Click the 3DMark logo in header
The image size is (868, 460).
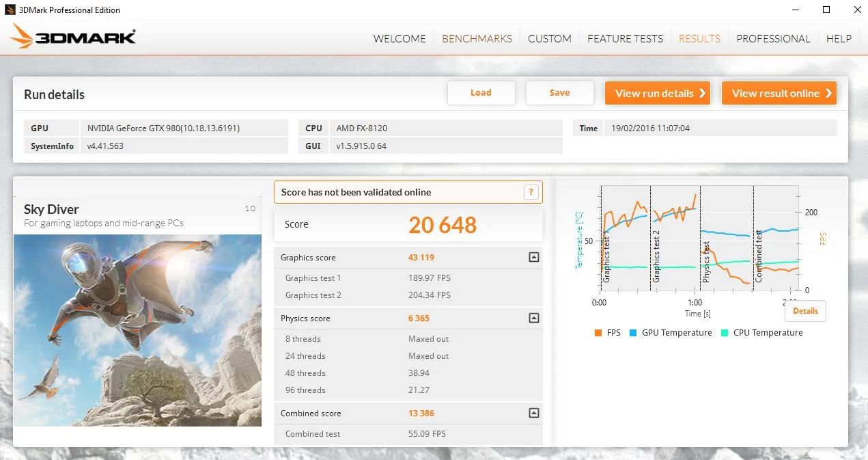click(74, 37)
